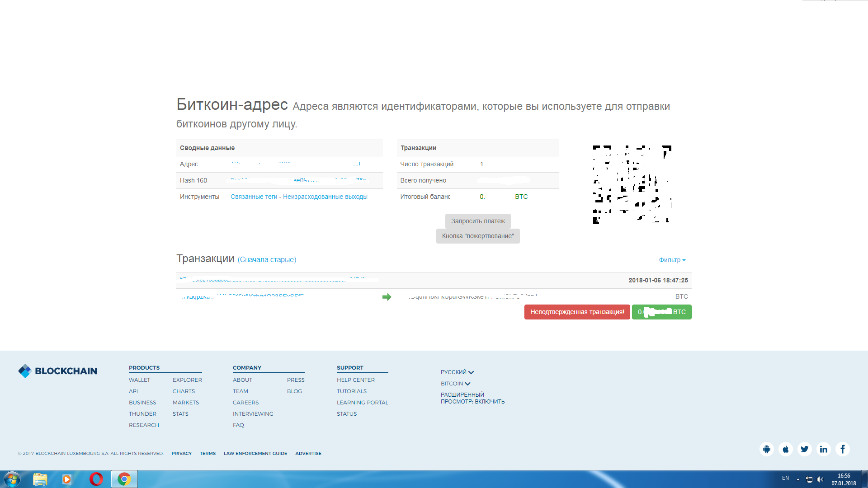Click the green transaction arrow icon
Screen dimensions: 868x488
point(387,297)
